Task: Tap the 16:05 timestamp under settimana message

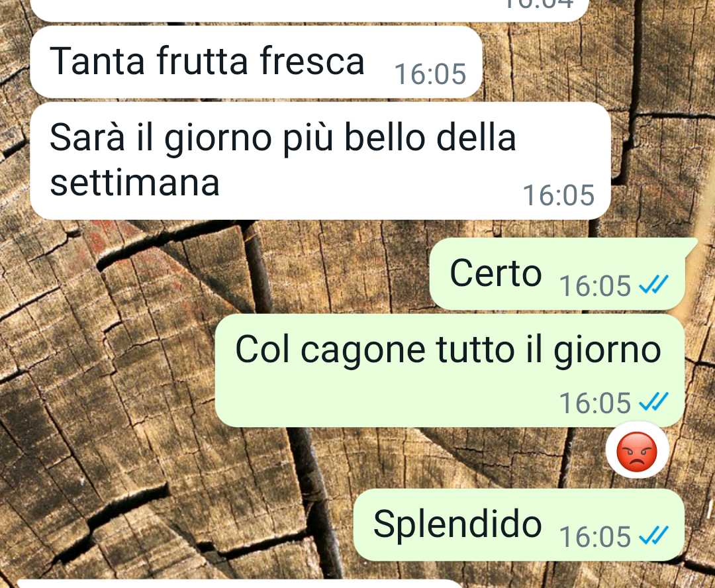Action: [x=559, y=195]
